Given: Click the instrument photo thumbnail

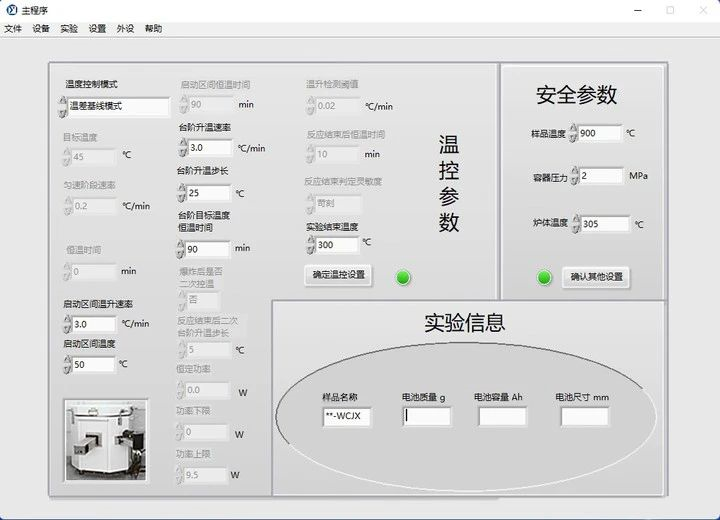Looking at the screenshot, I should [x=106, y=440].
